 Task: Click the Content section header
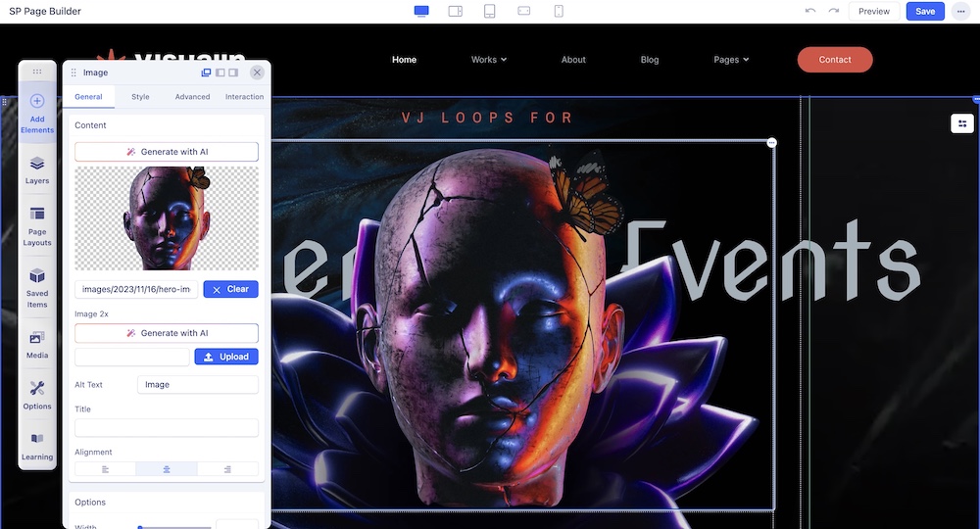tap(90, 125)
